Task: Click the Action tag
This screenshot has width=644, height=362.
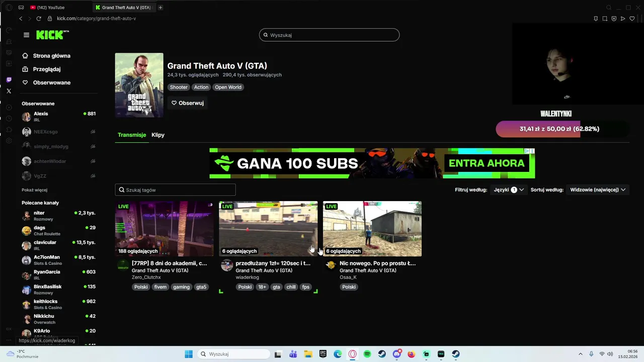Action: (201, 87)
